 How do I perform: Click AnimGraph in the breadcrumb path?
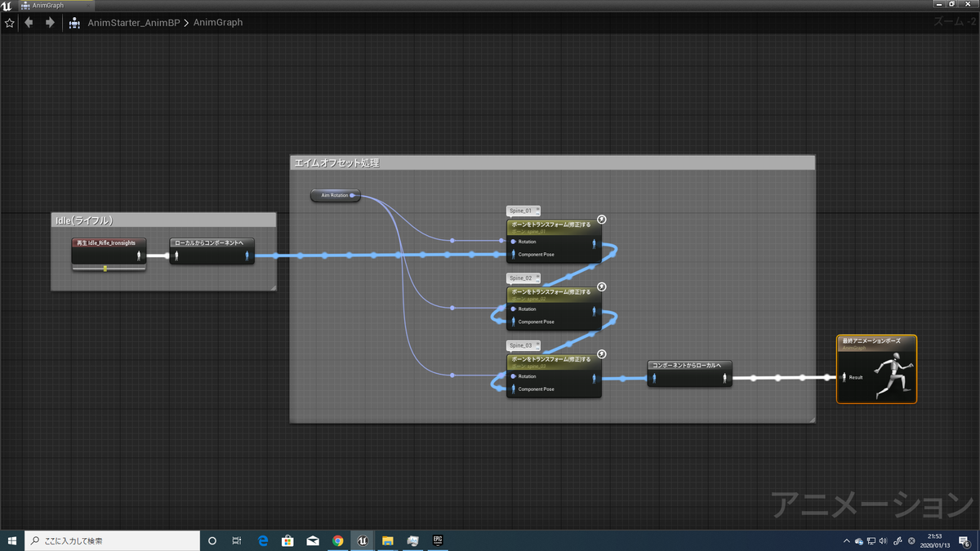pyautogui.click(x=218, y=23)
